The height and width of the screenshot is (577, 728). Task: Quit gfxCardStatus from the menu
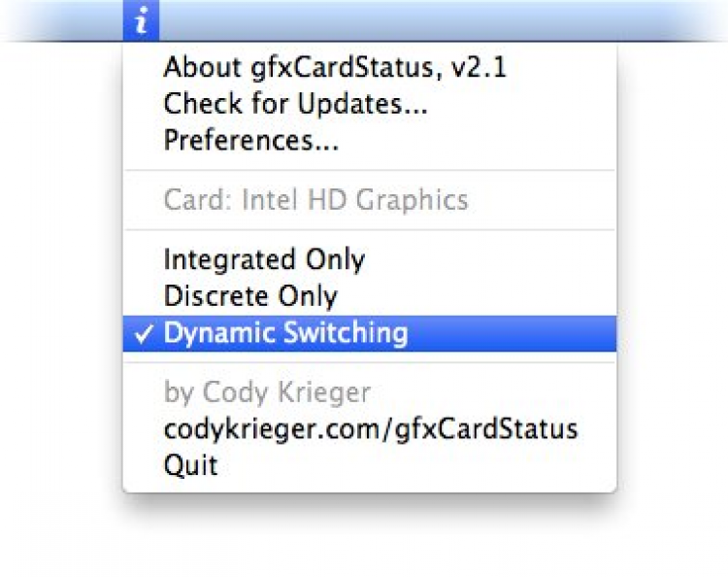click(x=190, y=465)
